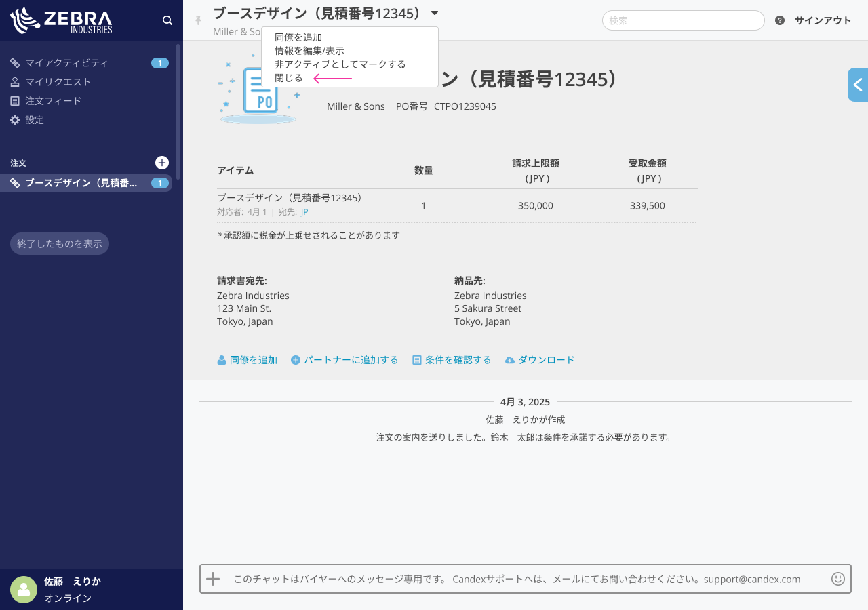Click the 終了したものを表示 button
Image resolution: width=868 pixels, height=610 pixels.
pos(60,244)
